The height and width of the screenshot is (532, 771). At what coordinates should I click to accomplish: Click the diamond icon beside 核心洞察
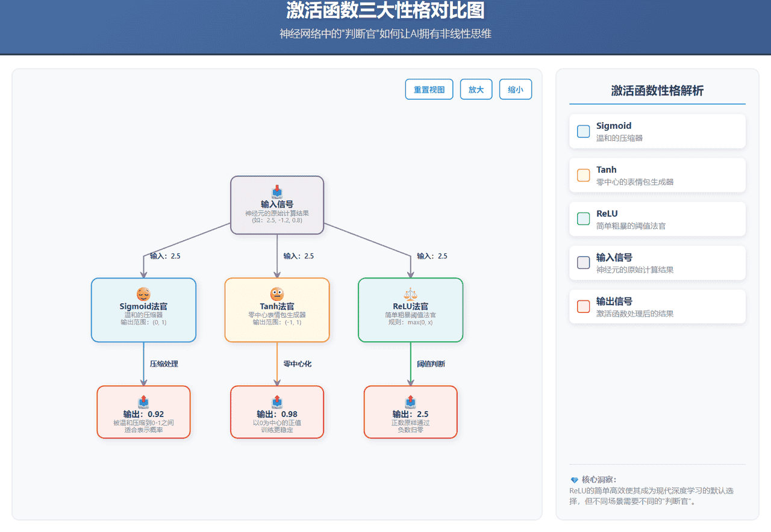point(573,480)
